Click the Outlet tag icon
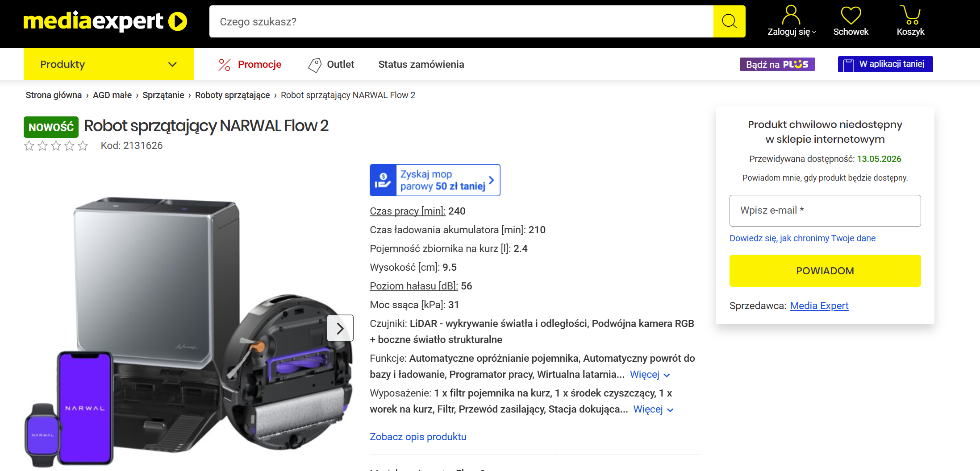This screenshot has width=980, height=471. point(315,65)
